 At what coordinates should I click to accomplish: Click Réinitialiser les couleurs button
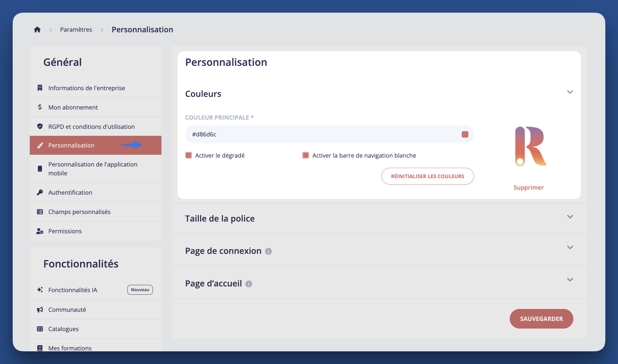pyautogui.click(x=427, y=176)
